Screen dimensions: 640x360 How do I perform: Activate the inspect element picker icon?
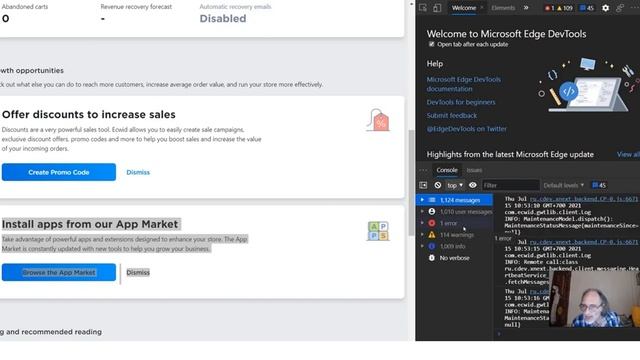(423, 8)
